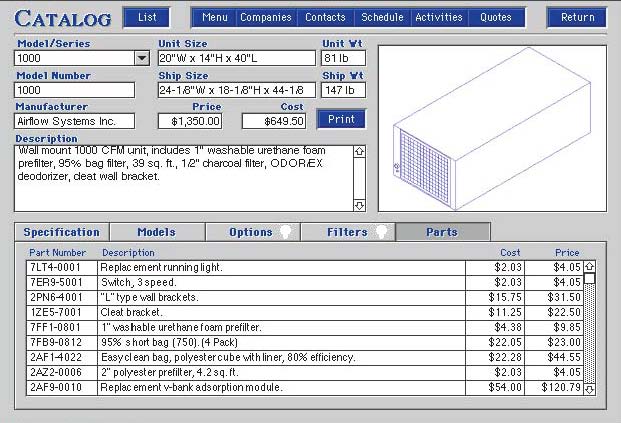621x423 pixels.
Task: Select part number 2PN6-4001
Action: [56, 297]
